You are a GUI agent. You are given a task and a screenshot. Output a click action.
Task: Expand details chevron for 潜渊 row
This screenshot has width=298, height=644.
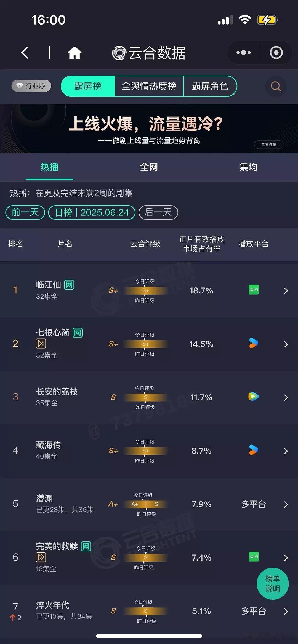286,504
